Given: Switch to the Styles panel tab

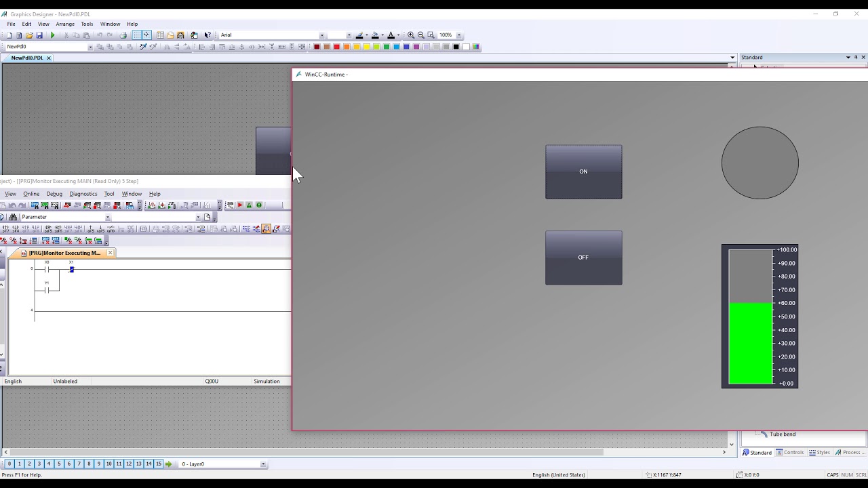Looking at the screenshot, I should coord(820,452).
